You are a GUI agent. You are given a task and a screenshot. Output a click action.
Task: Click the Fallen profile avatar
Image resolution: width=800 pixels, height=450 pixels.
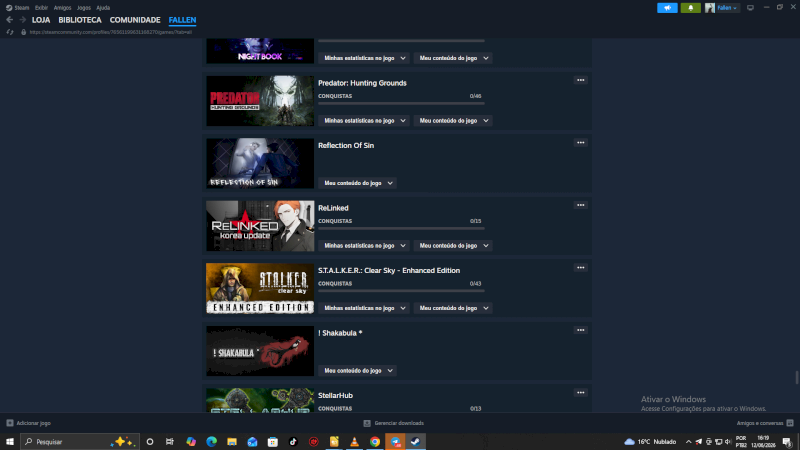[710, 8]
